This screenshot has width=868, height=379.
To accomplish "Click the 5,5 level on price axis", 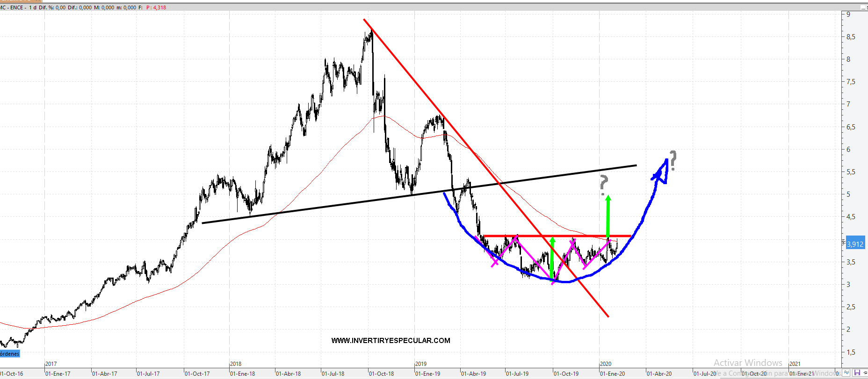I will coord(851,172).
